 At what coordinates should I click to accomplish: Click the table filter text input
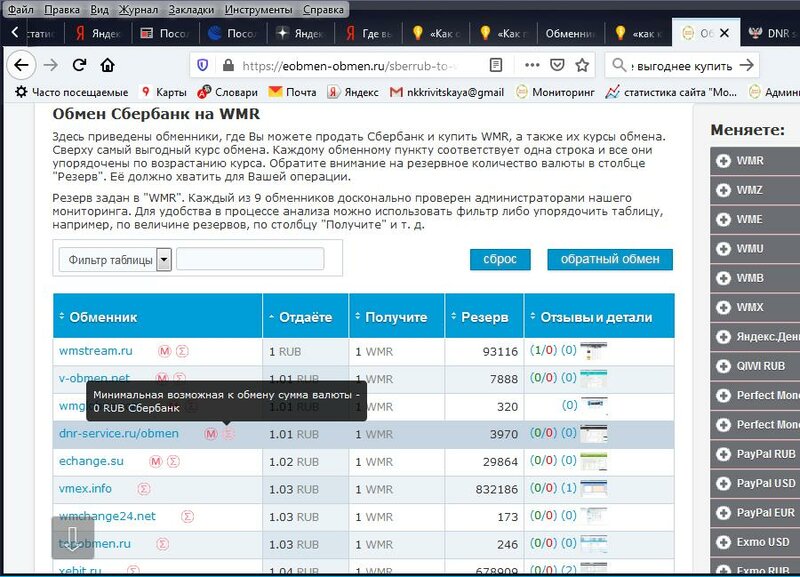click(250, 259)
